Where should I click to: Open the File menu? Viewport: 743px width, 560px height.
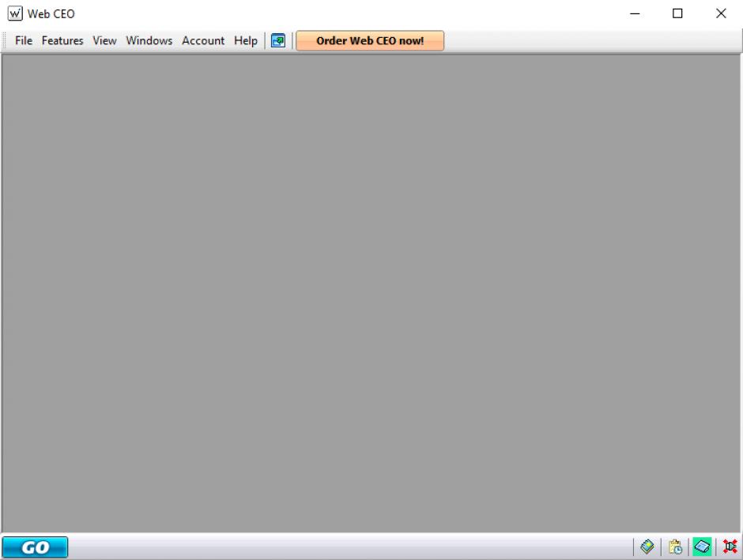click(x=24, y=41)
